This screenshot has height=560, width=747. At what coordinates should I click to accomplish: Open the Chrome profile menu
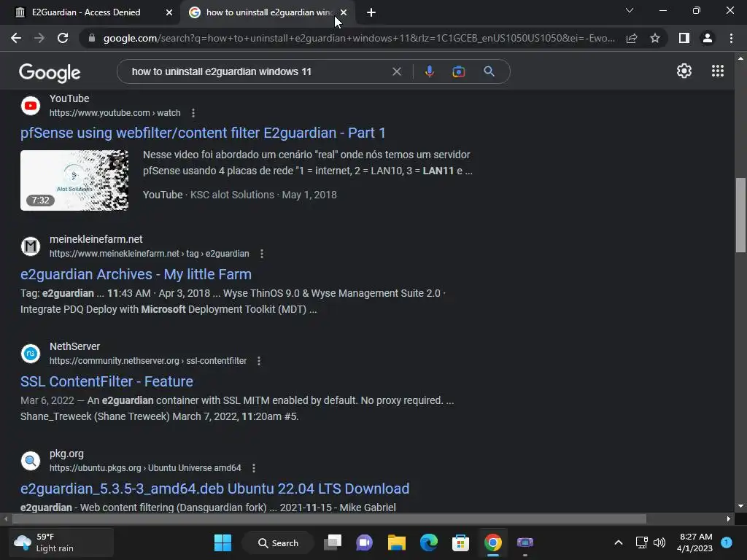pos(708,38)
